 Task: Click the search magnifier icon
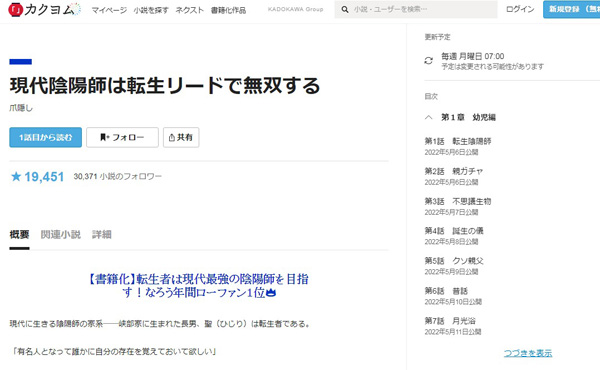[345, 10]
